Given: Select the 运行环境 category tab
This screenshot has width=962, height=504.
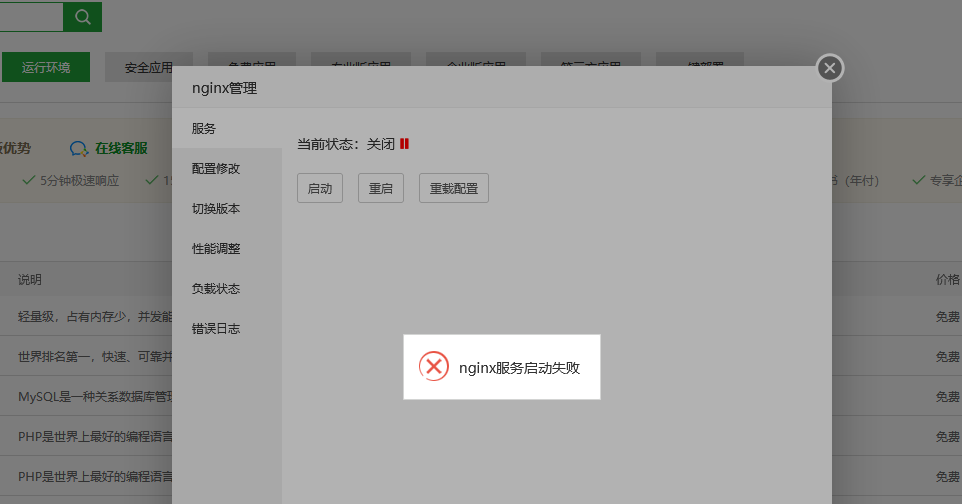Looking at the screenshot, I should 46,67.
